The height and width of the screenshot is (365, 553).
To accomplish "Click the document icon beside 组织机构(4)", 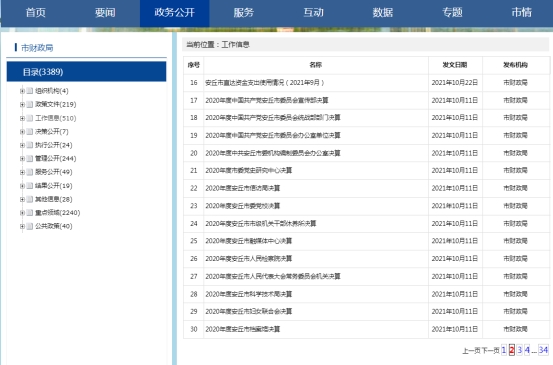I will pos(30,91).
